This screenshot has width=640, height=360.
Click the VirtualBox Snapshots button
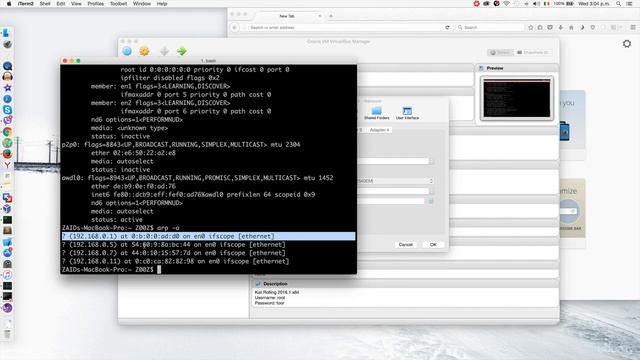[x=533, y=52]
